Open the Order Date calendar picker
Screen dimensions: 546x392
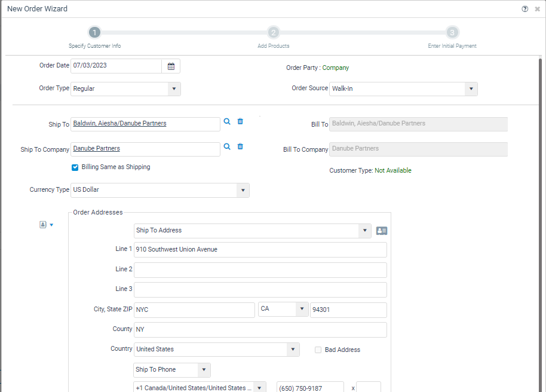[171, 66]
